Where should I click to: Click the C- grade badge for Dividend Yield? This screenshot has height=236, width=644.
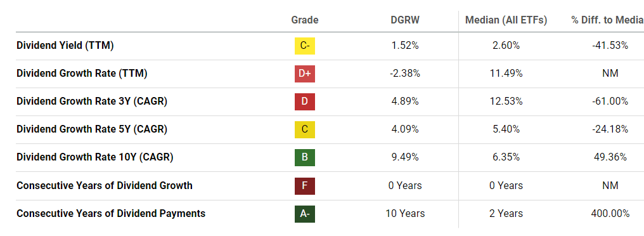305,46
